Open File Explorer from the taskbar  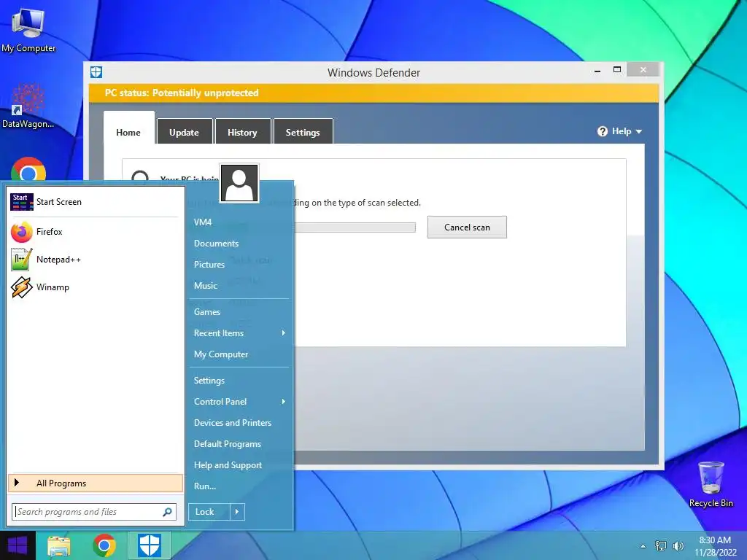(x=58, y=545)
